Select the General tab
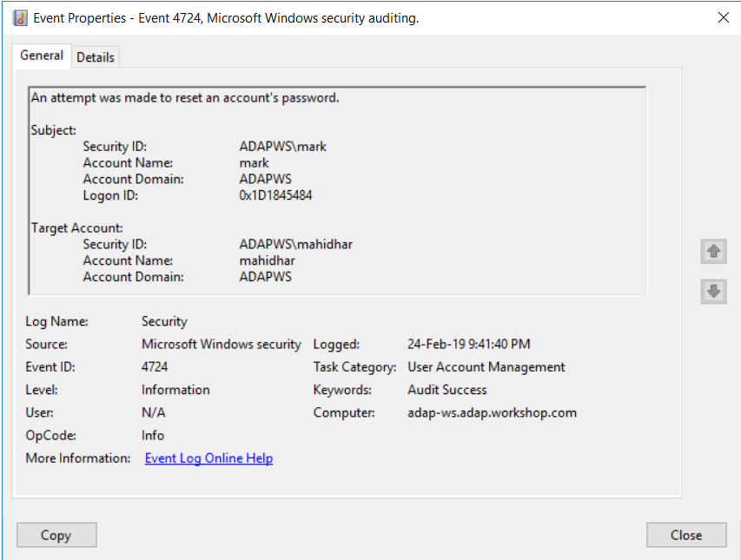Viewport: 741px width, 560px height. click(x=42, y=56)
